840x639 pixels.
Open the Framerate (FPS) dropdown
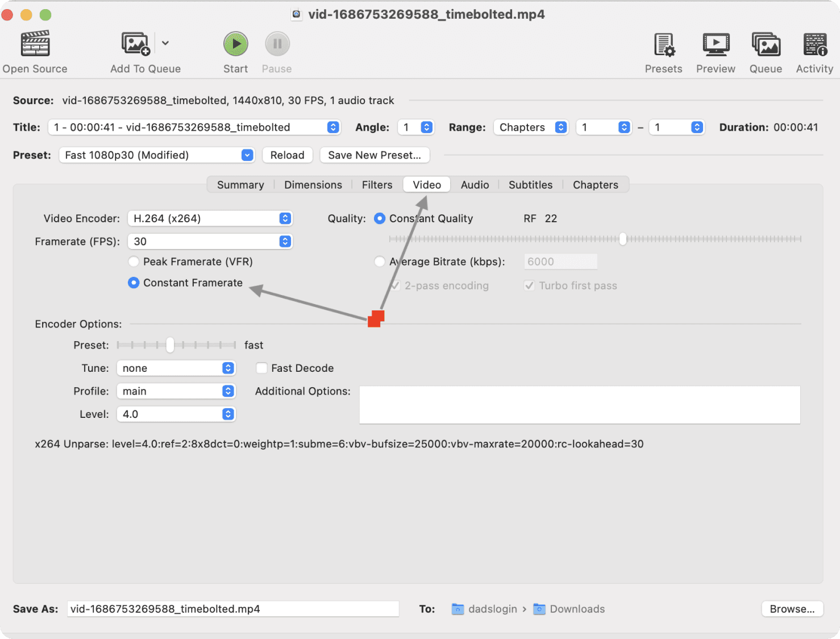(210, 242)
